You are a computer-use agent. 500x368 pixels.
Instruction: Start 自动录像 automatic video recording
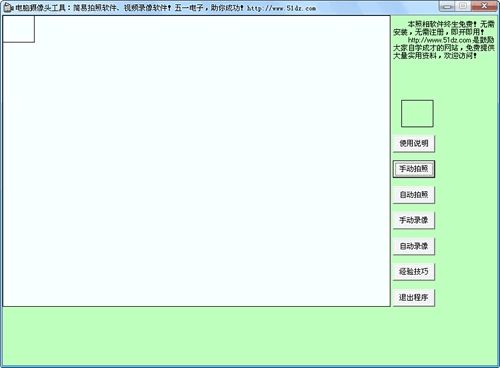[414, 246]
